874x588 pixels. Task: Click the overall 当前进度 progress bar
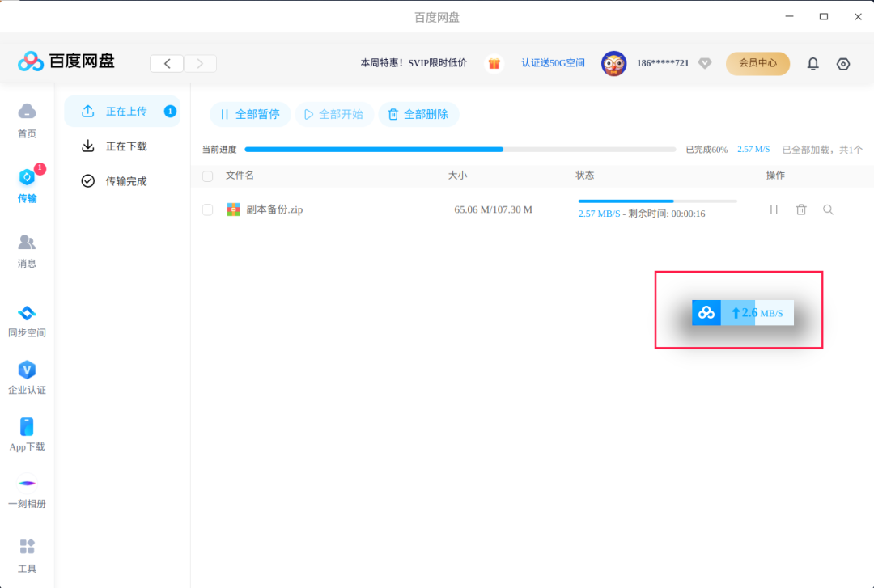460,150
